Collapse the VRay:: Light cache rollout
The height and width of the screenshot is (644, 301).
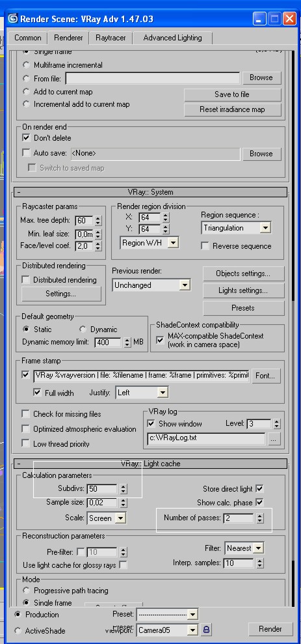[151, 464]
